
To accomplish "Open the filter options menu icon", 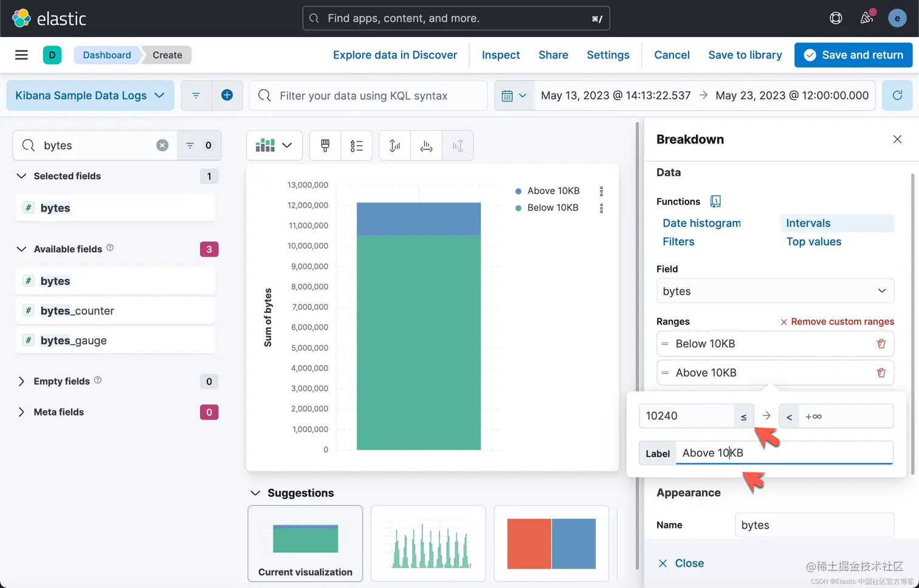I will point(196,95).
